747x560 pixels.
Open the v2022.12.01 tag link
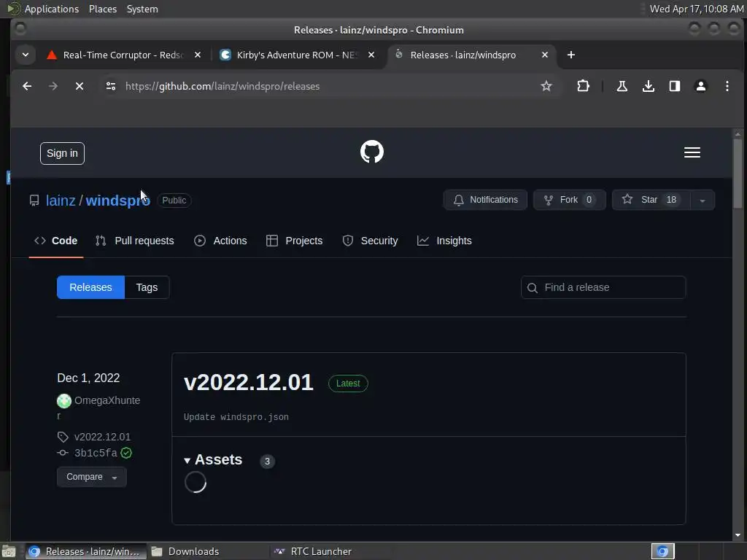102,437
